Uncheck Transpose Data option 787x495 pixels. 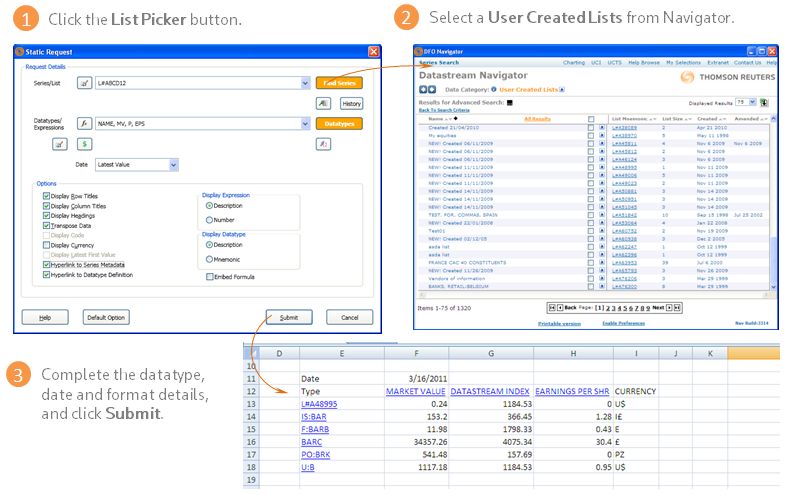[46, 225]
